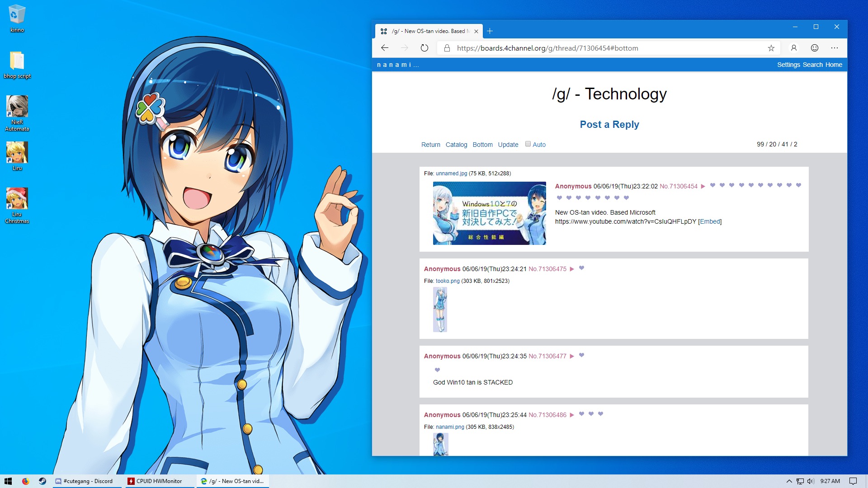Open the Liru desktop shortcut
Screen dimensions: 868x488
click(x=17, y=156)
